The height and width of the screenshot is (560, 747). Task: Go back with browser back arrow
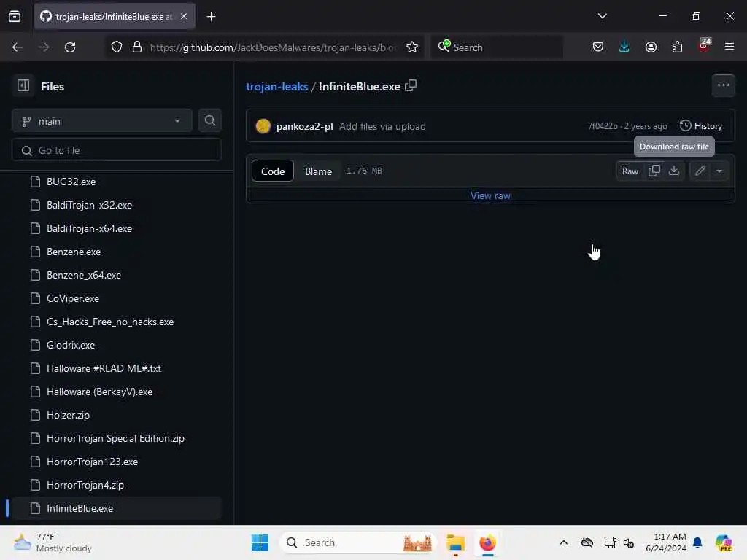pyautogui.click(x=18, y=47)
